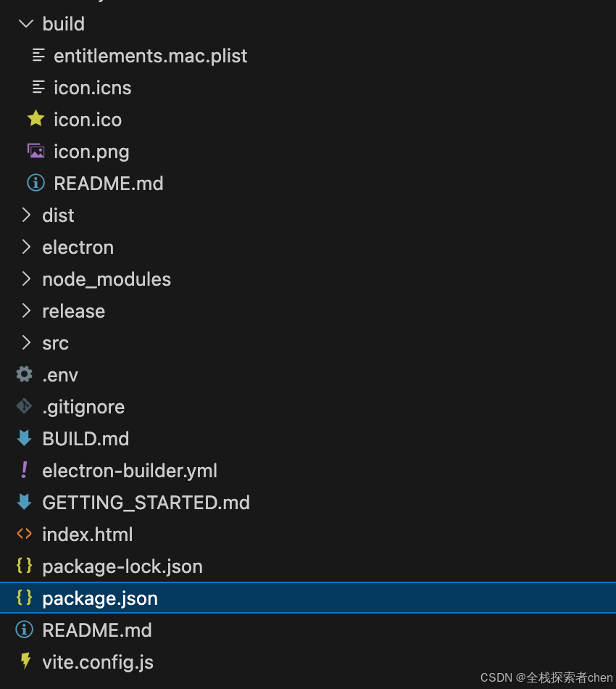Click the lightning icon for vite.config.js

24,661
